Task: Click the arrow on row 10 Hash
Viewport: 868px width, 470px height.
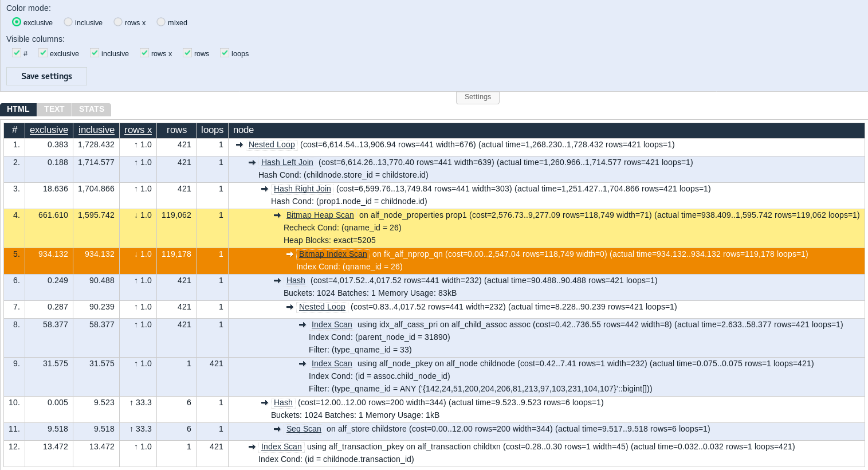Action: click(265, 403)
